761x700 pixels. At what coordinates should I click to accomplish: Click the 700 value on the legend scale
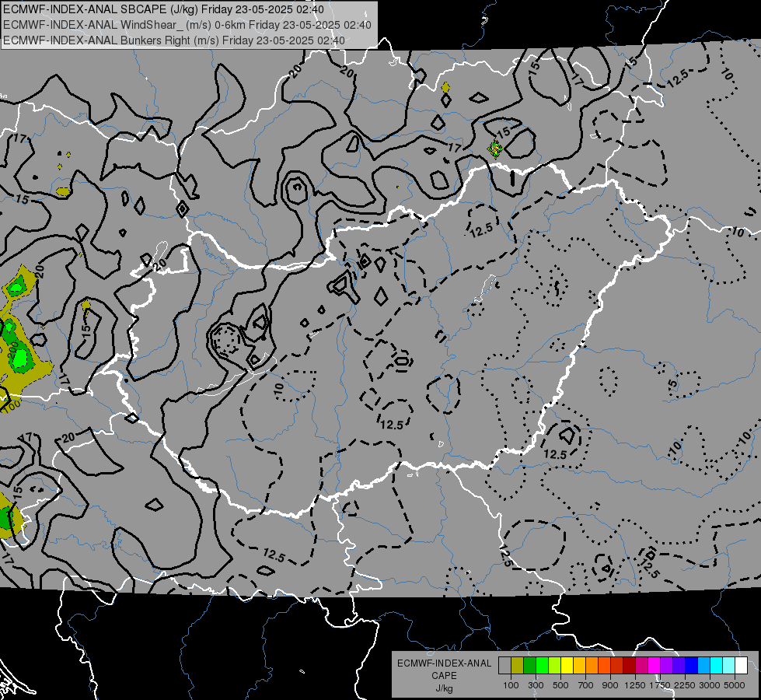(586, 685)
